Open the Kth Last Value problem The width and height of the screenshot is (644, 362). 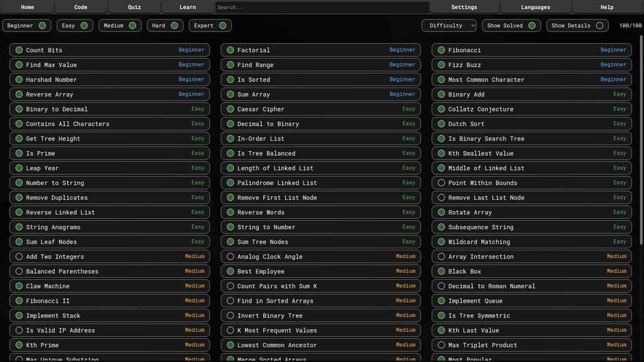point(532,331)
